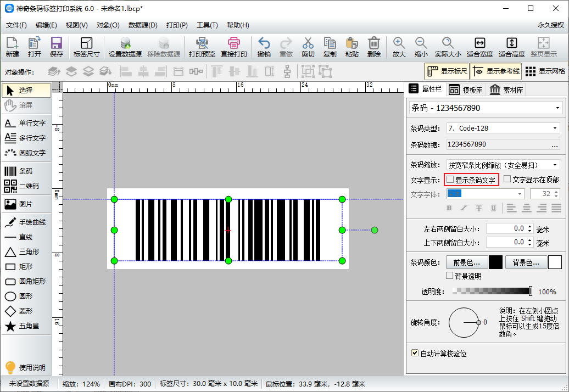Viewport: 569px width, 392px height.
Task: Click the 前景色... button
Action: click(x=466, y=262)
